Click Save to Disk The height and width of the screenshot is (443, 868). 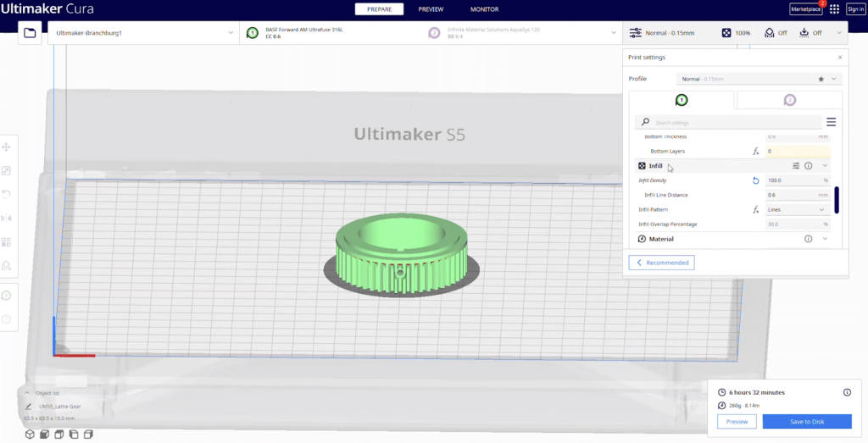(807, 422)
